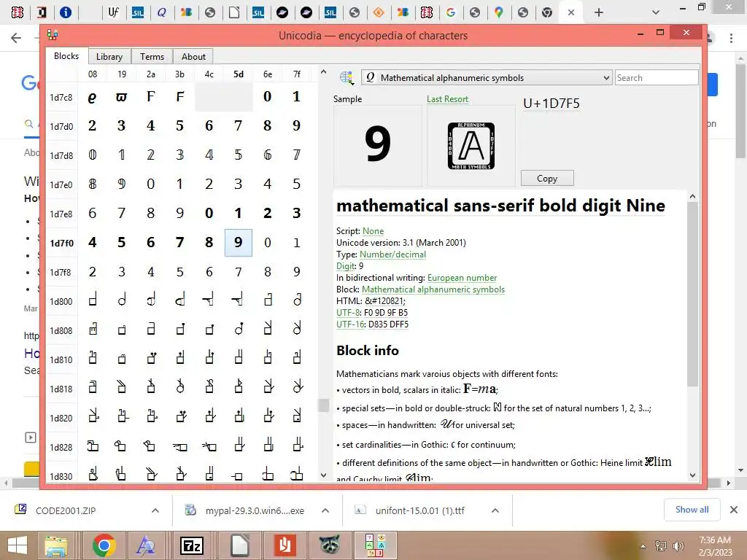Show hidden tray icons arrow
The height and width of the screenshot is (560, 747).
pos(643,546)
